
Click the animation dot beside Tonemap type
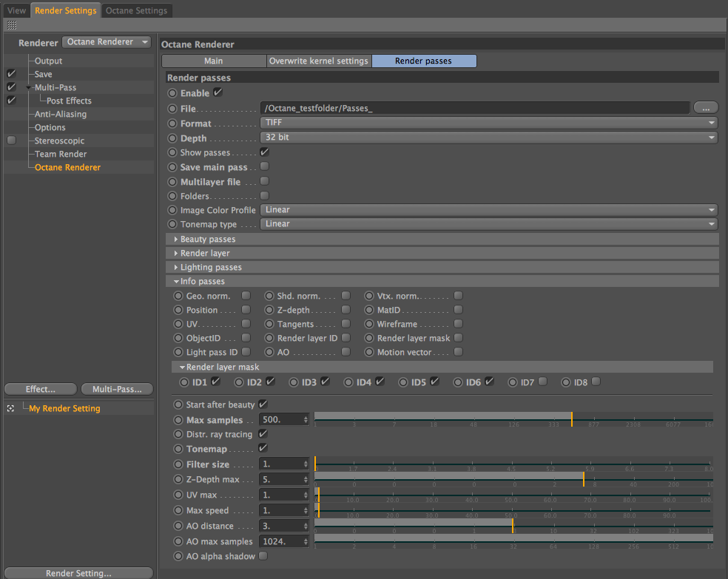click(172, 224)
